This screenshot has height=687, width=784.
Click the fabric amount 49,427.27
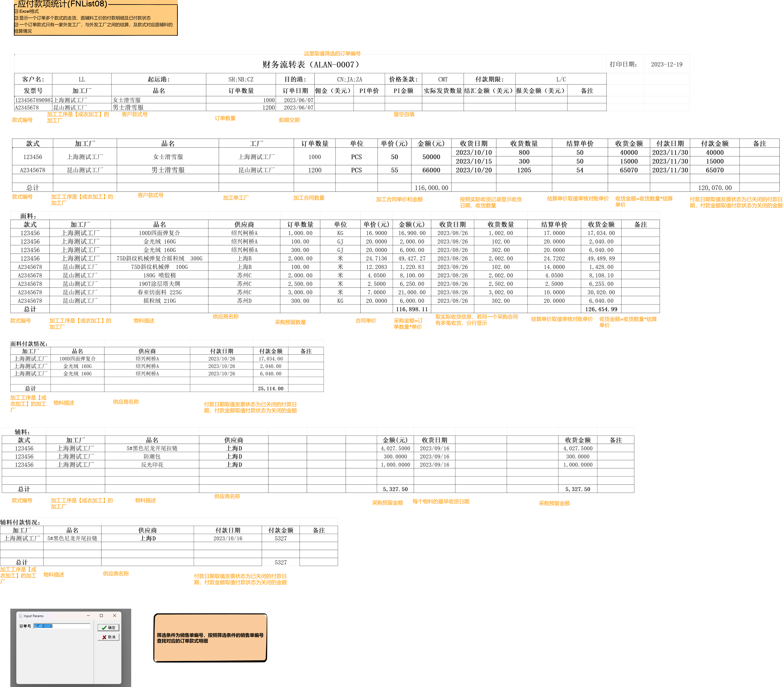(x=412, y=258)
